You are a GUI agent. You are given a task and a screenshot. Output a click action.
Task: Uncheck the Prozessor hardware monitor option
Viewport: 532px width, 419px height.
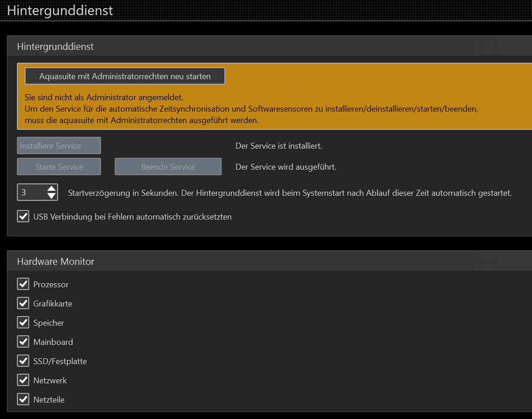(x=23, y=284)
